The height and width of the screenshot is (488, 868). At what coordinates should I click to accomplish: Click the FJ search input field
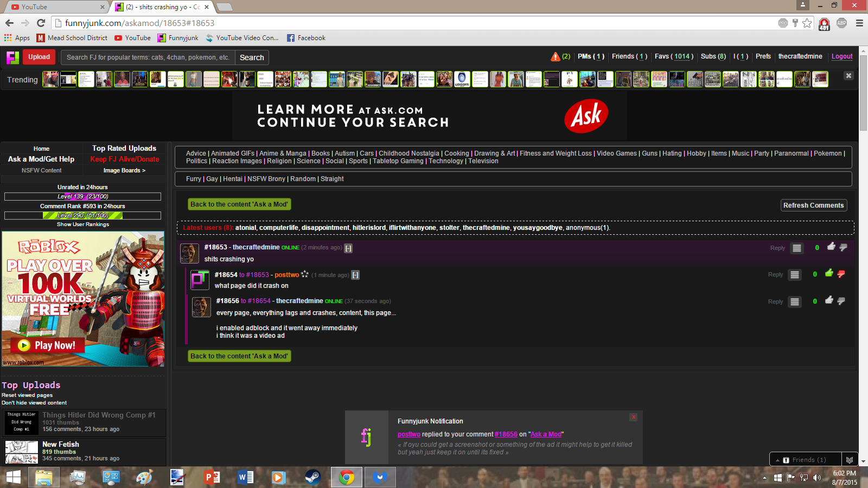pos(148,57)
